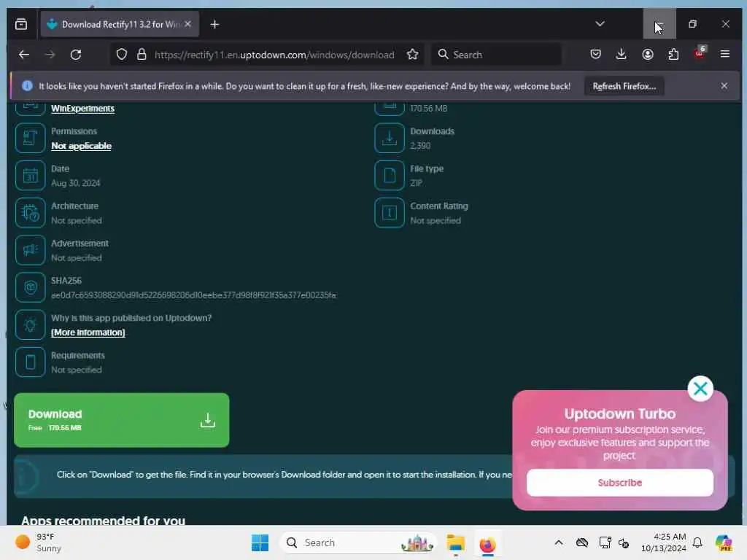Click the Aug 30, 2024 date text
747x560 pixels.
pyautogui.click(x=76, y=183)
